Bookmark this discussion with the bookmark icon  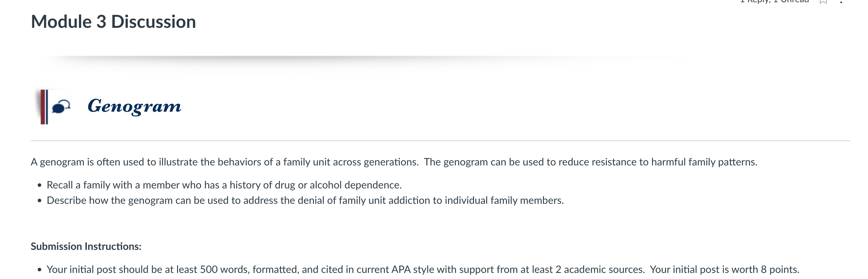tap(823, 1)
